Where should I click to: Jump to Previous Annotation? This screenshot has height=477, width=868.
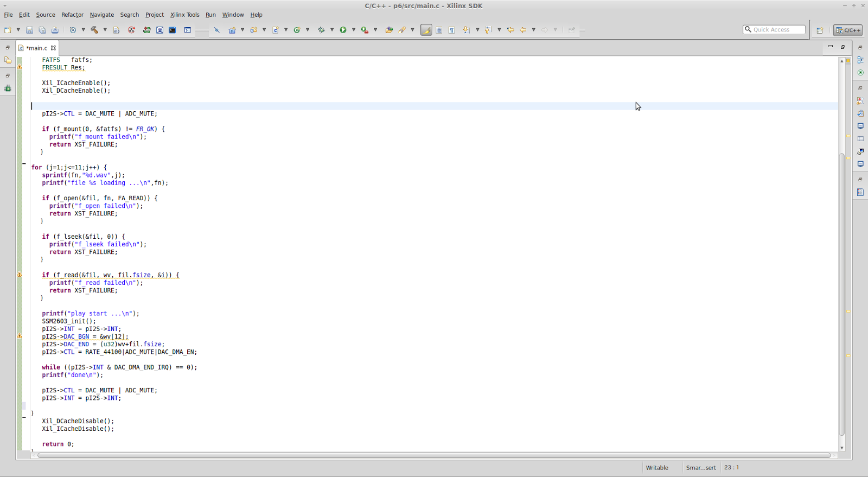point(488,30)
